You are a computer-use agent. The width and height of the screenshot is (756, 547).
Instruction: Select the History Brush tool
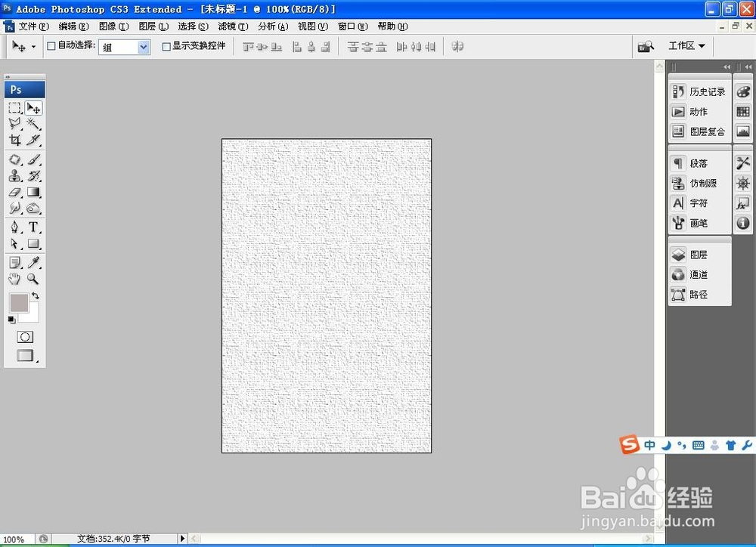click(x=33, y=175)
